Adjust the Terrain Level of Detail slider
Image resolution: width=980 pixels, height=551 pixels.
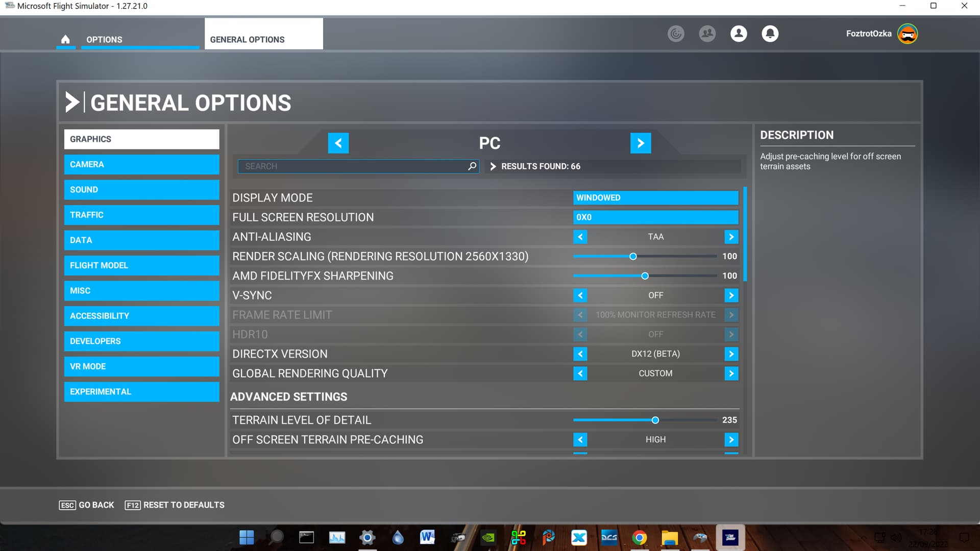click(655, 420)
